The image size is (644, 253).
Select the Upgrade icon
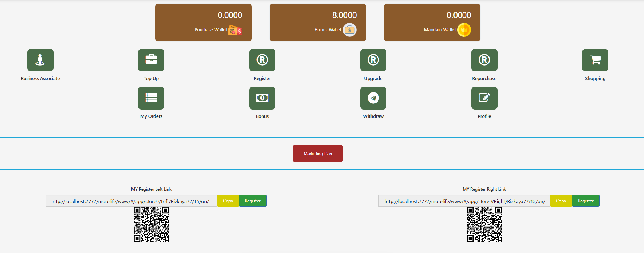(373, 60)
